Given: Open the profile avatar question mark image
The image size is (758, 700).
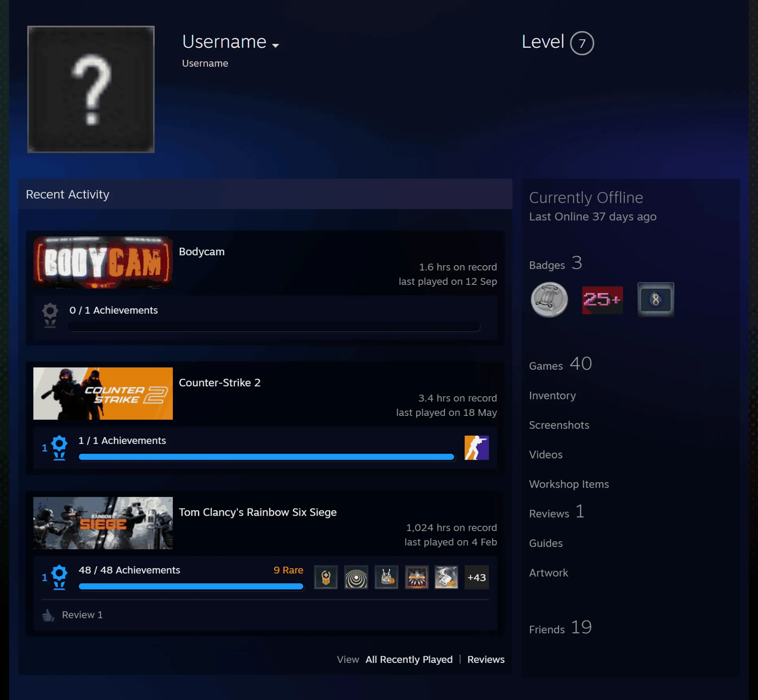Looking at the screenshot, I should pyautogui.click(x=91, y=89).
